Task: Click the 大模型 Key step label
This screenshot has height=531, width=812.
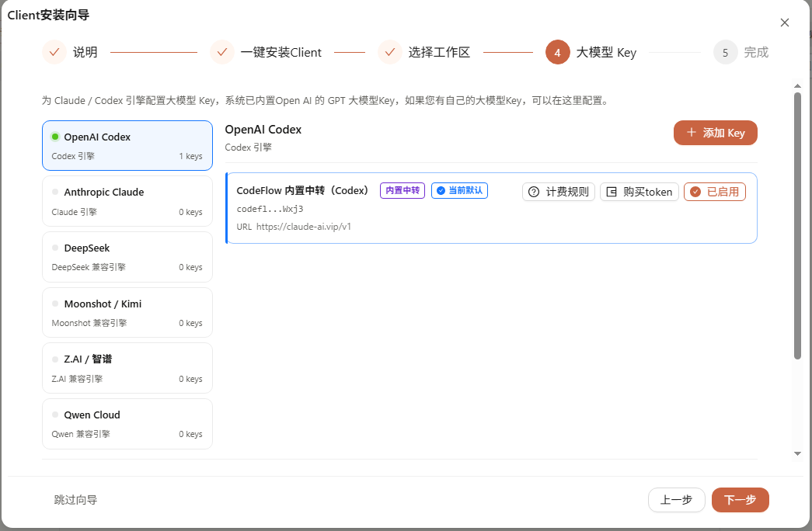Action: pos(606,52)
